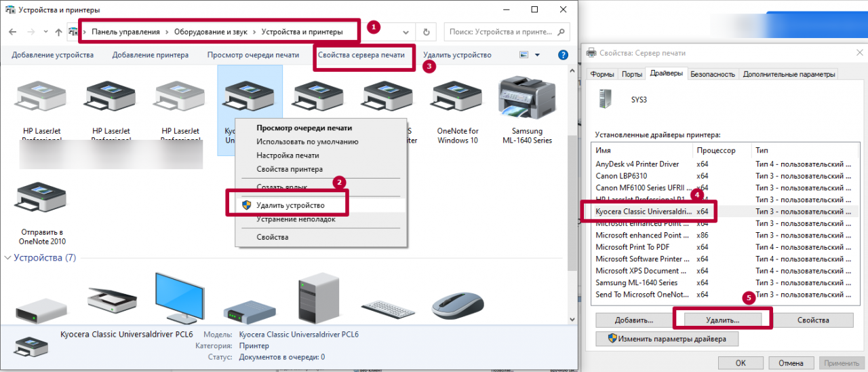Sort drivers by the 'Имя' column header
The width and height of the screenshot is (868, 372).
pos(642,150)
